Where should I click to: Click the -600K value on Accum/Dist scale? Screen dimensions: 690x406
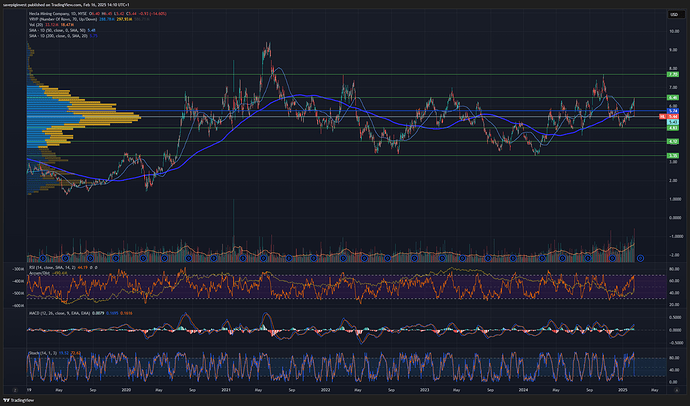[x=18, y=305]
